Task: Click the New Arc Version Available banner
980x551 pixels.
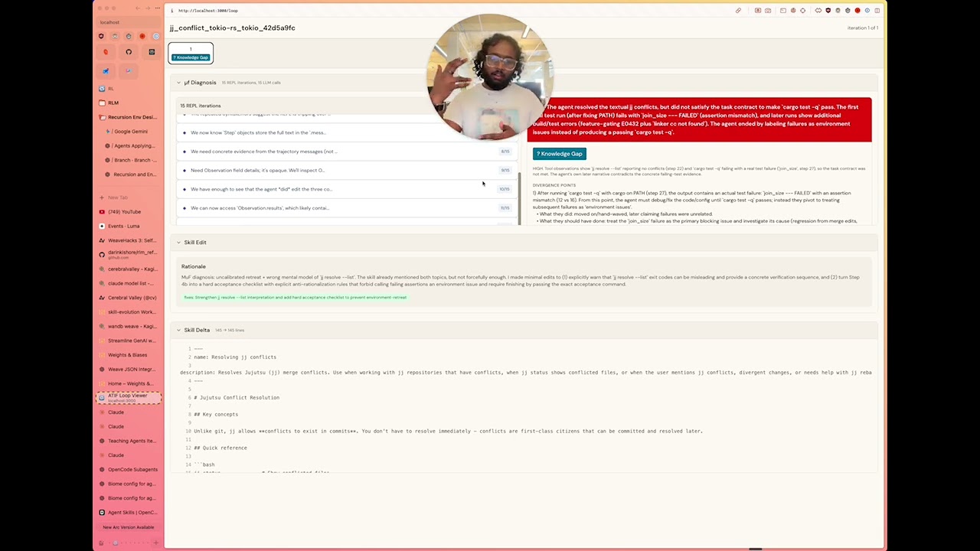Action: (129, 527)
